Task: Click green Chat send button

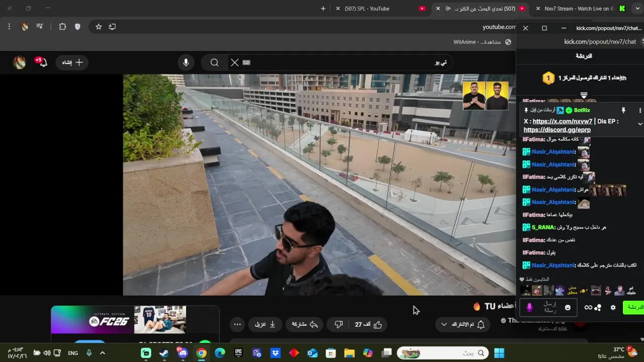Action: pyautogui.click(x=634, y=307)
